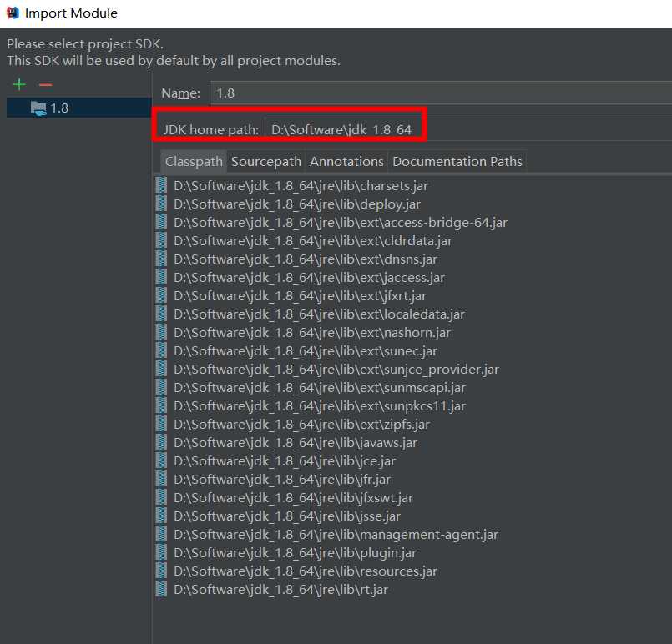Click the Name field containing 1.8
Screen dimensions: 672x644
pos(440,93)
